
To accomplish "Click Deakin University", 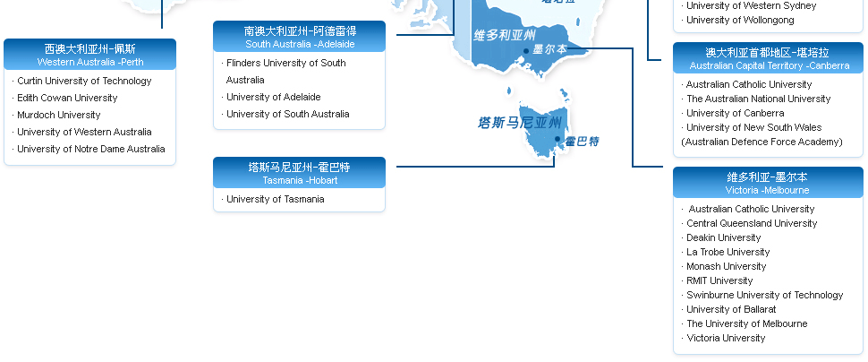I will point(724,237).
